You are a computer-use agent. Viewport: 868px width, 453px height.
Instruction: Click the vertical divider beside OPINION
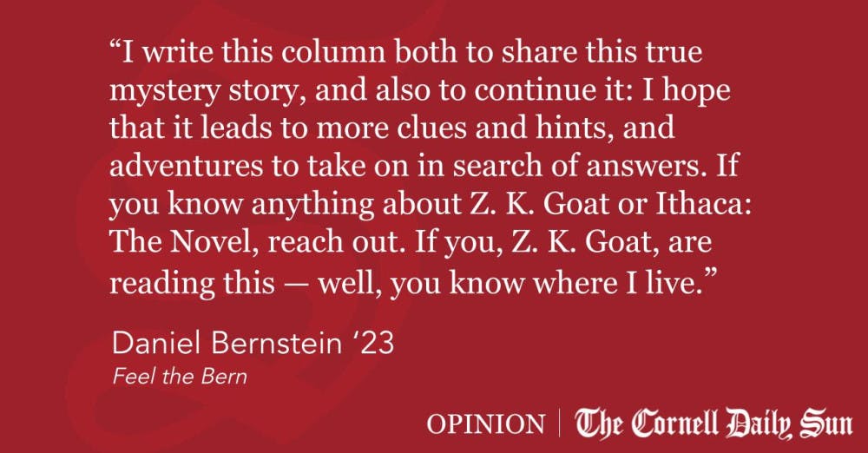[558, 423]
